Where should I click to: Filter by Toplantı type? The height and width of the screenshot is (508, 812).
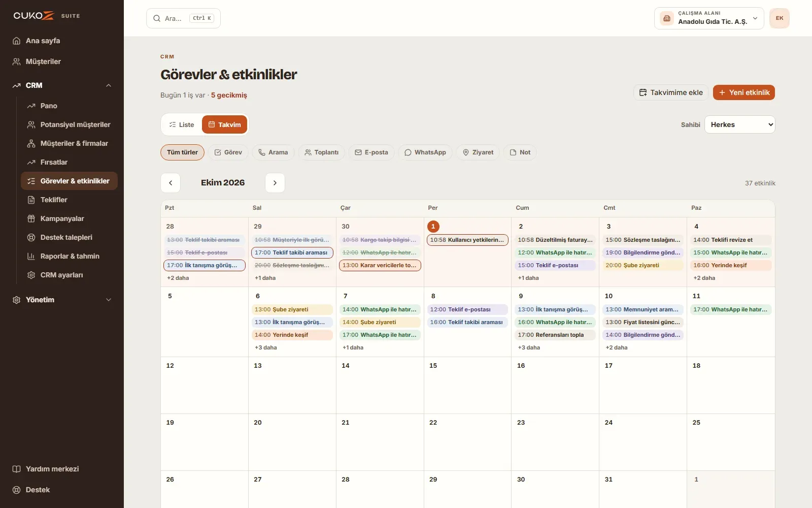[x=321, y=152]
